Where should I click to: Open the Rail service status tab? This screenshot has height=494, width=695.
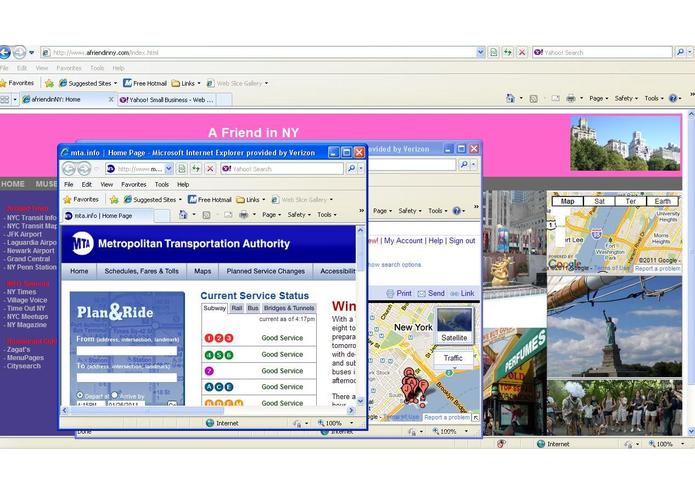[x=237, y=308]
